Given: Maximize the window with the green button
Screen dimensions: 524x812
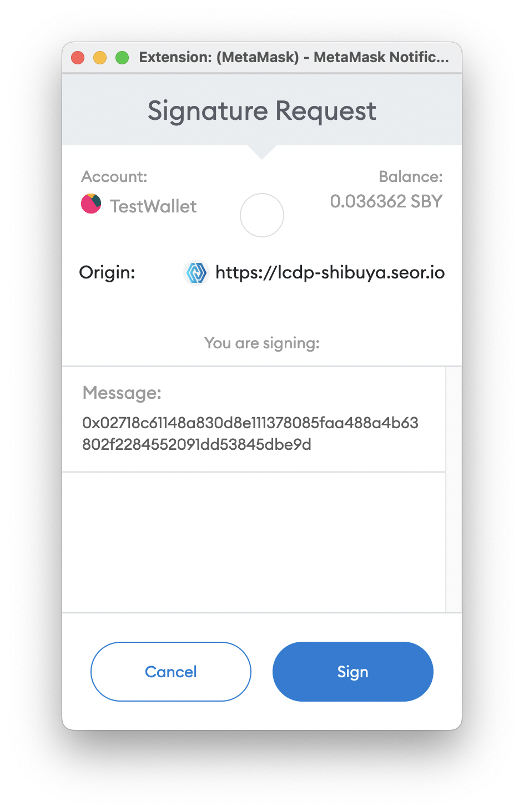Looking at the screenshot, I should coord(122,58).
